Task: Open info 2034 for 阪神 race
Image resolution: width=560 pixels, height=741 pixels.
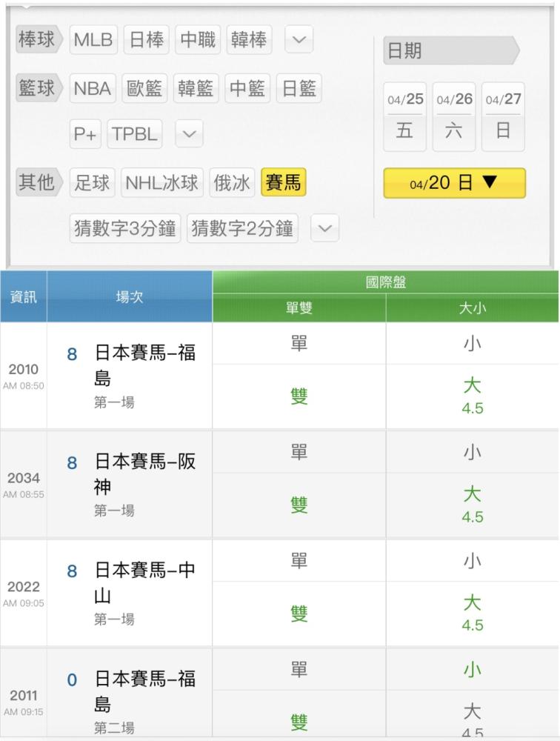Action: pyautogui.click(x=24, y=484)
